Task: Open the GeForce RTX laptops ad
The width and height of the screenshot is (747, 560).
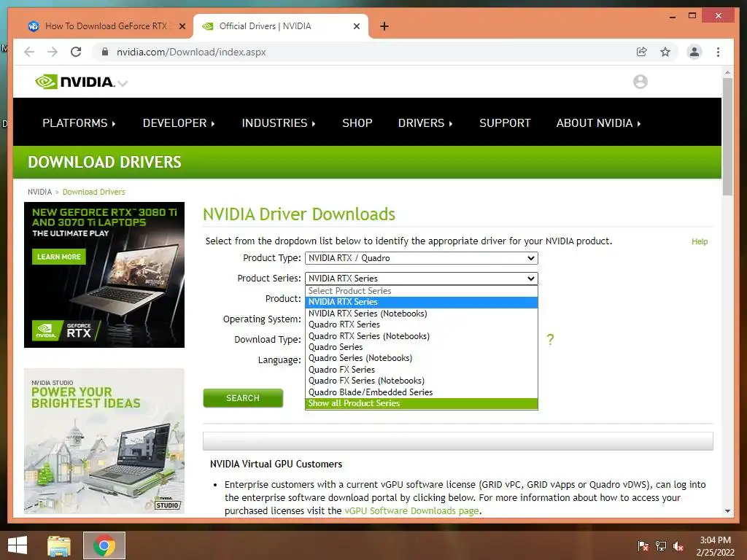Action: (x=104, y=275)
